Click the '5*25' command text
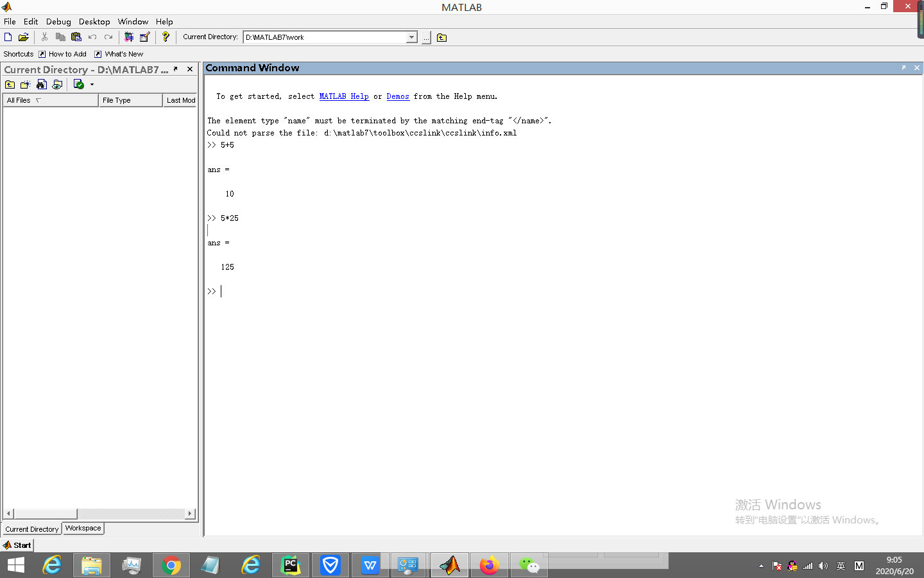 coord(230,218)
